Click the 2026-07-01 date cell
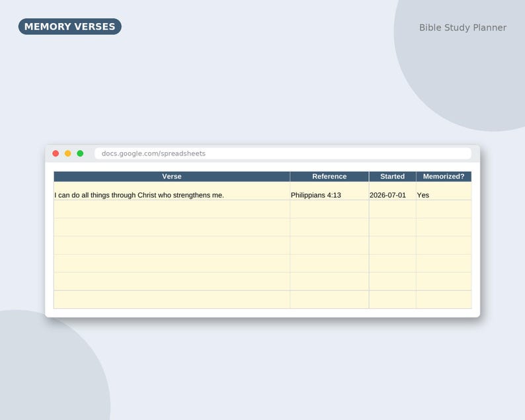This screenshot has width=525, height=420. 392,191
